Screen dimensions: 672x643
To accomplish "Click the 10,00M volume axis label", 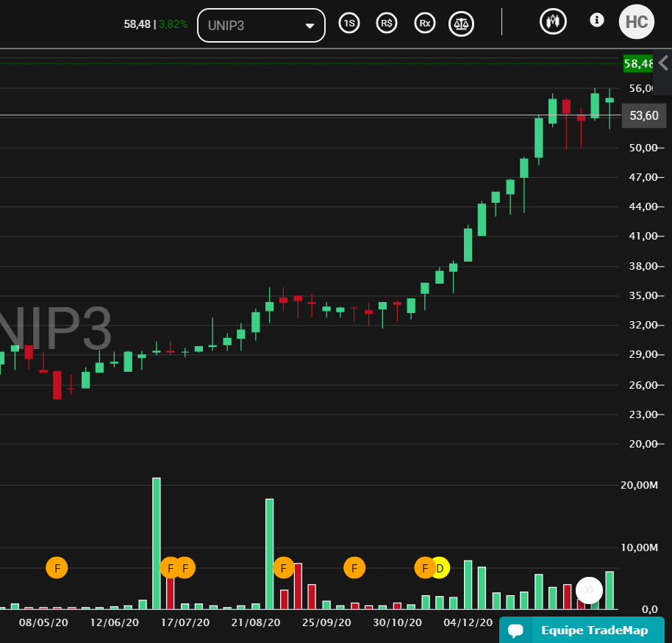I will coord(639,547).
